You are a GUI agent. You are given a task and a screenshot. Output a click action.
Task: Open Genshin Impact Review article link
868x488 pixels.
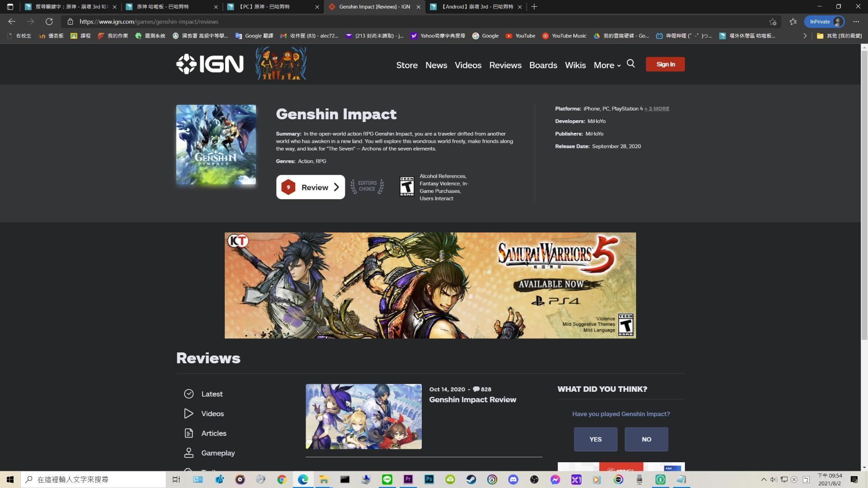coord(472,399)
